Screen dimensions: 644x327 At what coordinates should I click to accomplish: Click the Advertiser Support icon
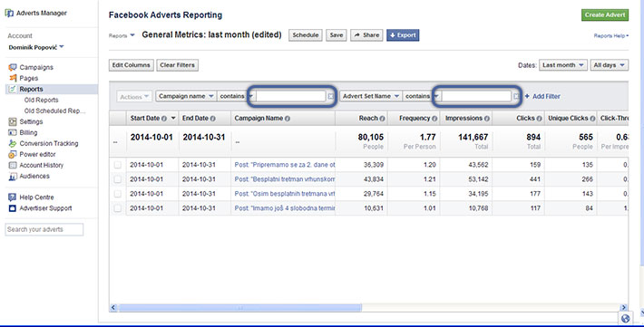[13, 208]
